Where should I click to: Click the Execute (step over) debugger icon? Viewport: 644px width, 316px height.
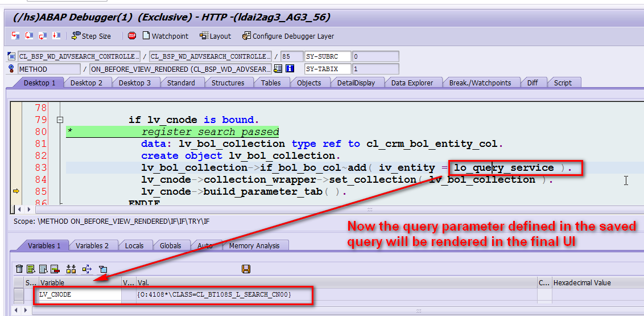pyautogui.click(x=29, y=36)
